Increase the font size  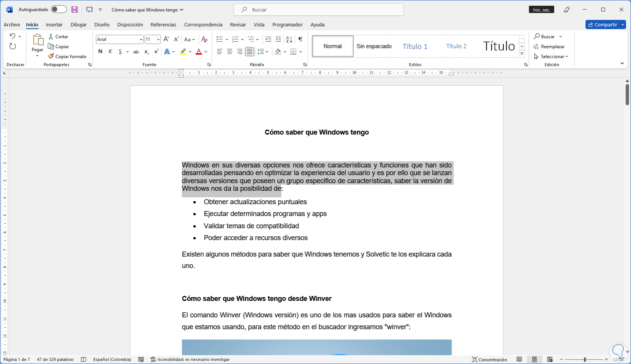pos(166,39)
